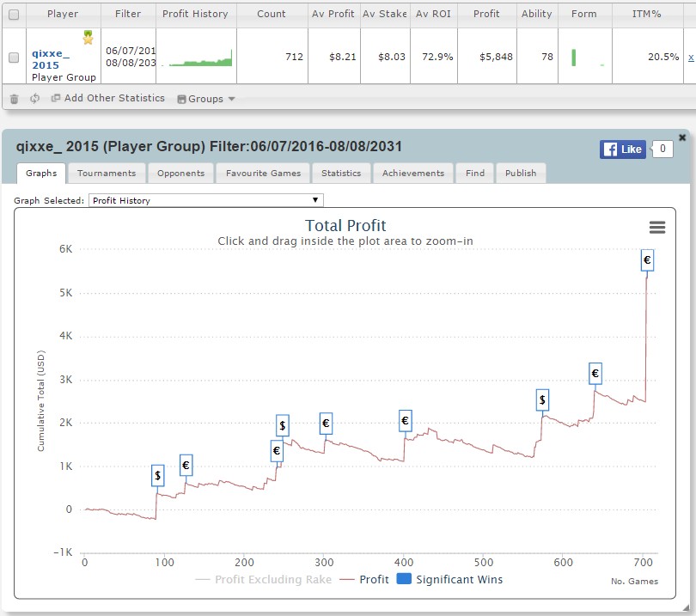The image size is (696, 616).
Task: Click the 712 count value
Action: (294, 57)
